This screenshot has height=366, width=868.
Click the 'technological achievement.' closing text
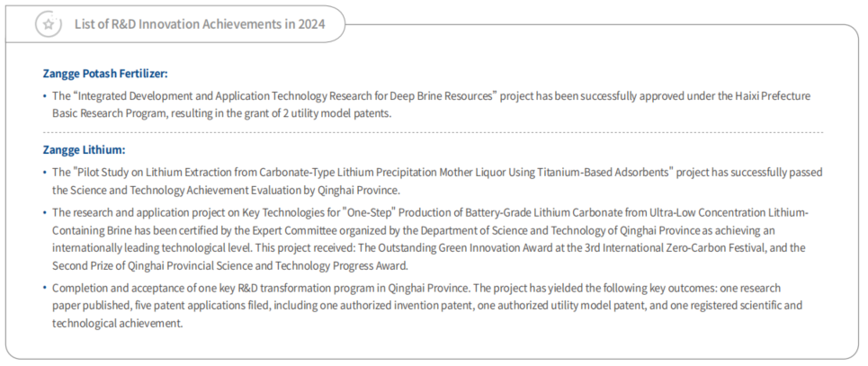pyautogui.click(x=117, y=324)
